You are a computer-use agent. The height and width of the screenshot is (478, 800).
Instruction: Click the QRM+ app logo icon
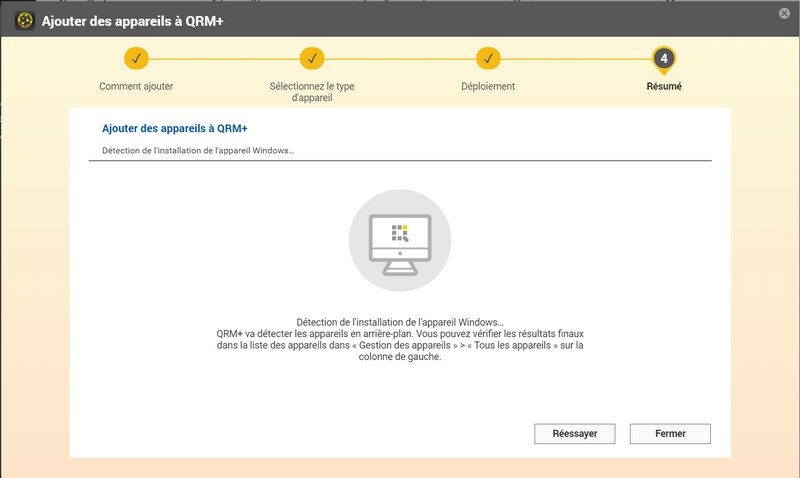(x=24, y=21)
